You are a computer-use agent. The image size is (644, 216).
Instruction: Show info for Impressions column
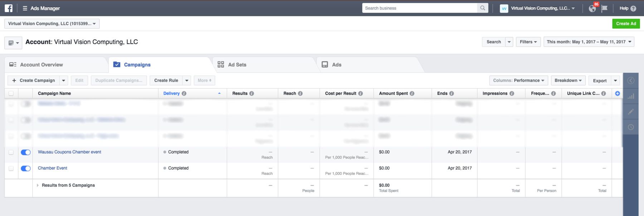click(x=512, y=93)
